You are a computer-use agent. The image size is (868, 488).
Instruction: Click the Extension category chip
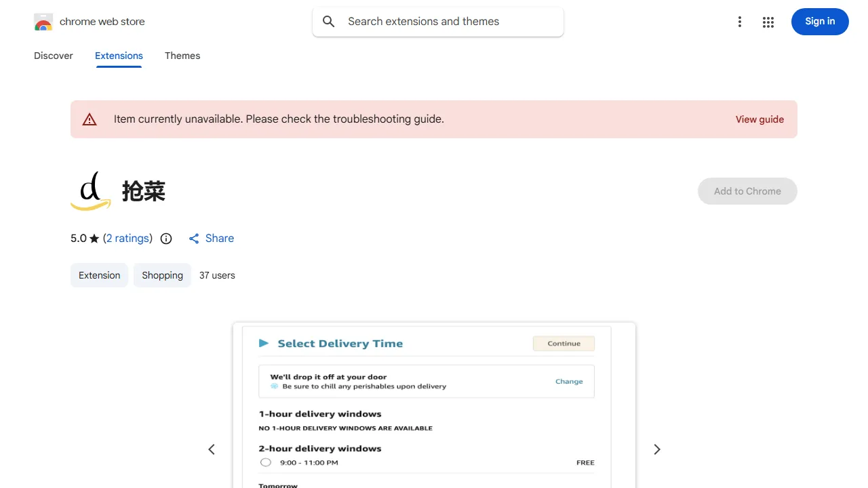click(99, 274)
